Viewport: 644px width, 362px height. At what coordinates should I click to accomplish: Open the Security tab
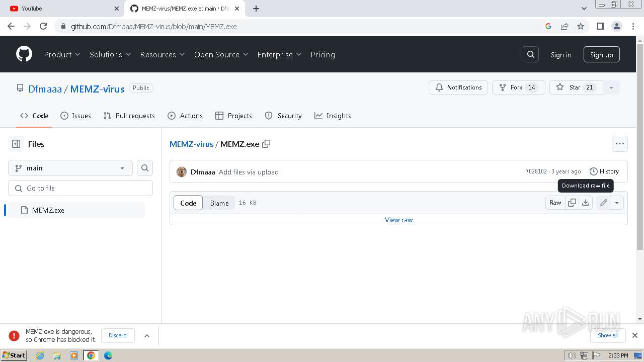[x=283, y=116]
